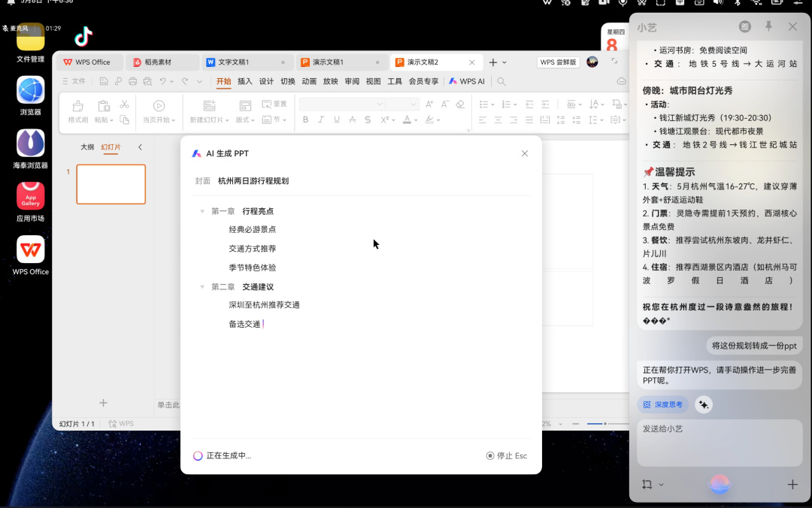
Task: Click the WPS AI button
Action: (x=467, y=81)
